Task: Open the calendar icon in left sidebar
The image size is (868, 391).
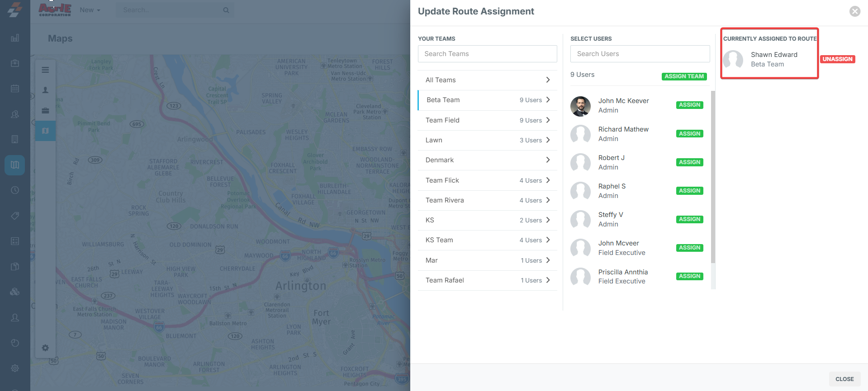Action: (15, 89)
